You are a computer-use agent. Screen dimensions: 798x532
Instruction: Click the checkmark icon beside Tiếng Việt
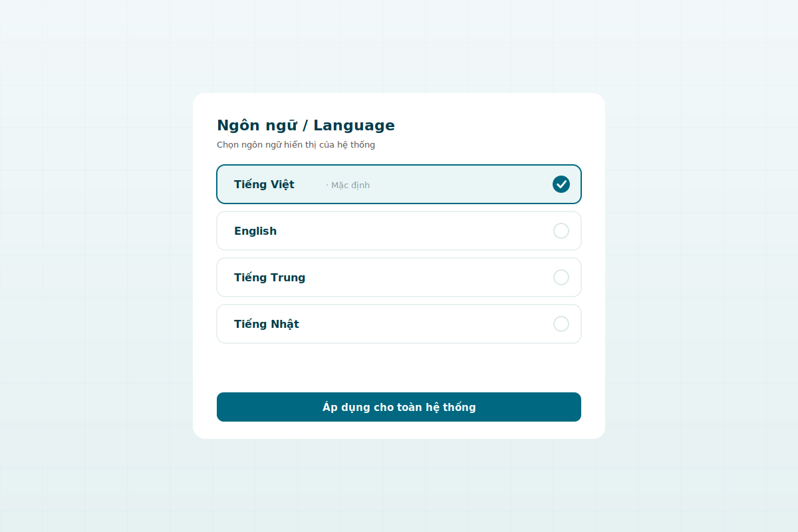click(561, 184)
